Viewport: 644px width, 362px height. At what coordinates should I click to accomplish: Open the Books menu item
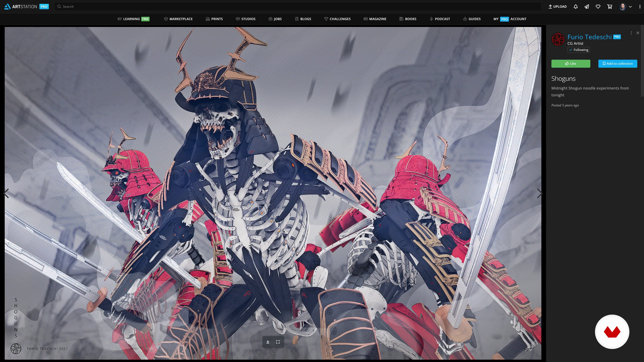click(408, 19)
